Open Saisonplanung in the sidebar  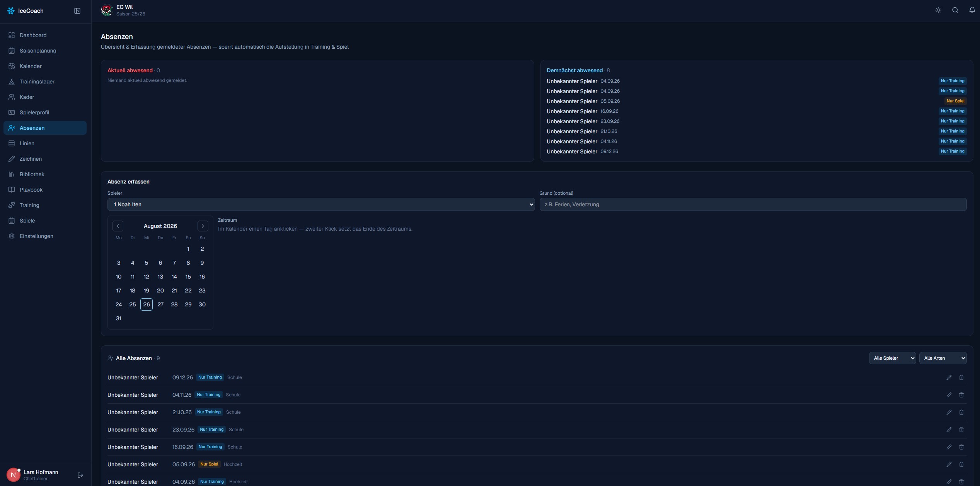point(45,51)
